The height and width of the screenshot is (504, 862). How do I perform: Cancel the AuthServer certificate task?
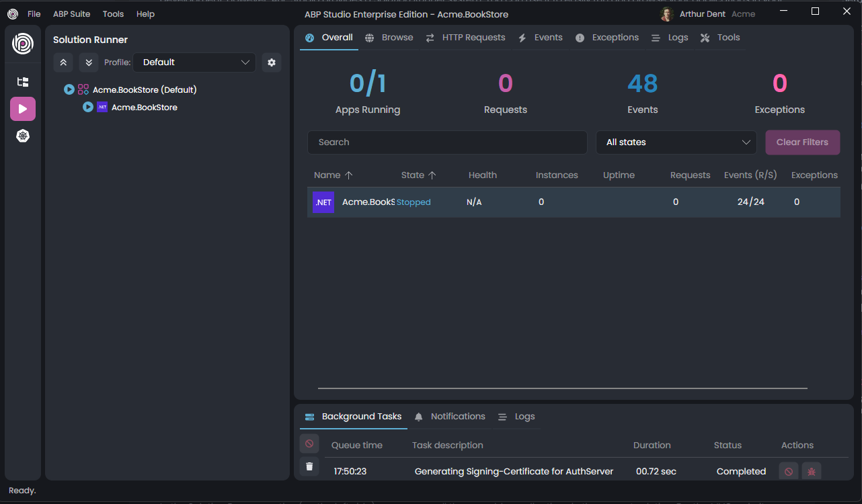[787, 471]
